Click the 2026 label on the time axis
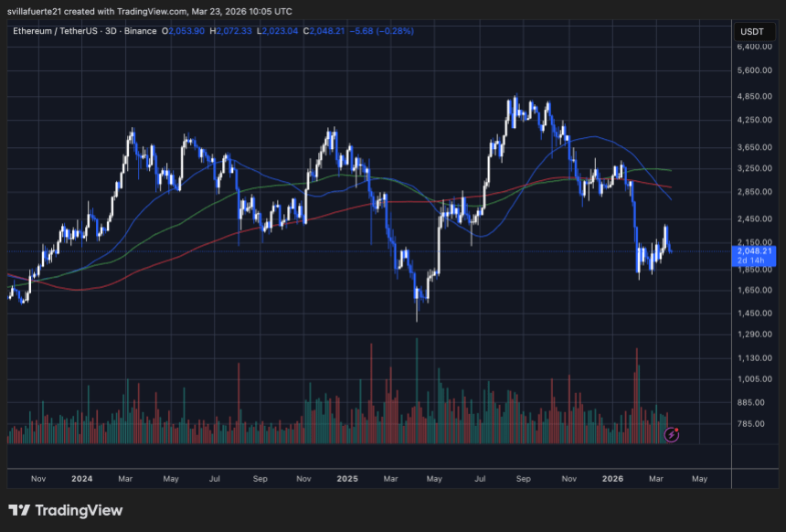The image size is (786, 532). (x=612, y=478)
